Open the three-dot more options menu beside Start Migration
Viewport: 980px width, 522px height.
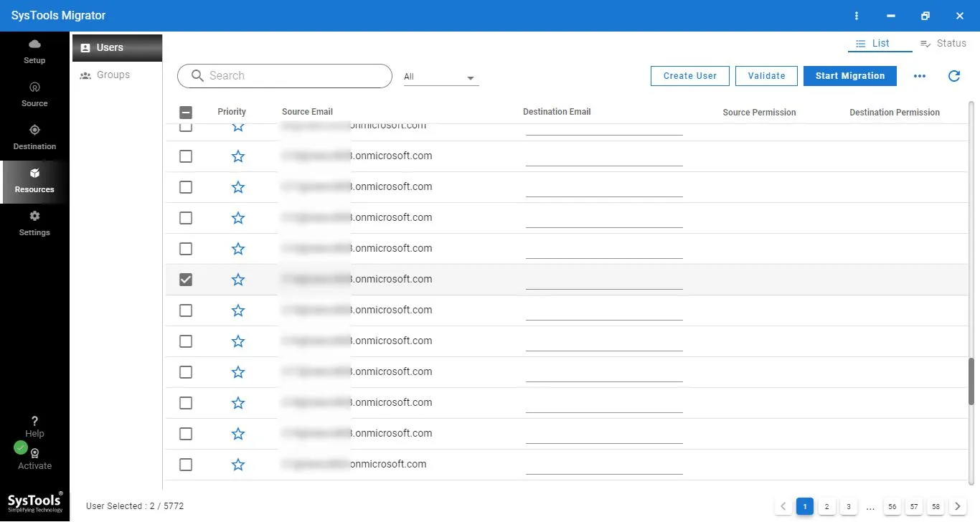(920, 76)
